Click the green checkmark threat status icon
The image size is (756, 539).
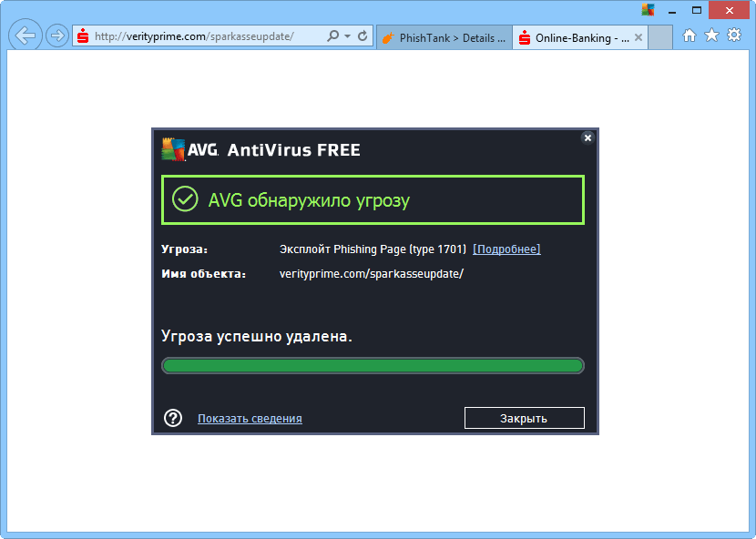185,198
